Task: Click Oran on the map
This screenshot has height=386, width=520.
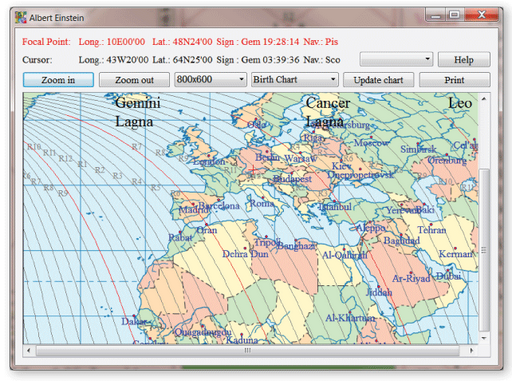Action: coord(207,230)
